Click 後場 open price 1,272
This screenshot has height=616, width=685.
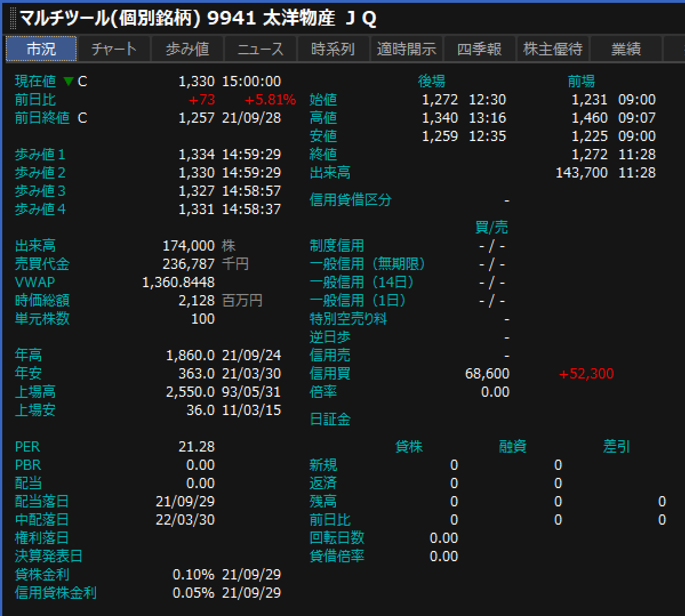[440, 100]
